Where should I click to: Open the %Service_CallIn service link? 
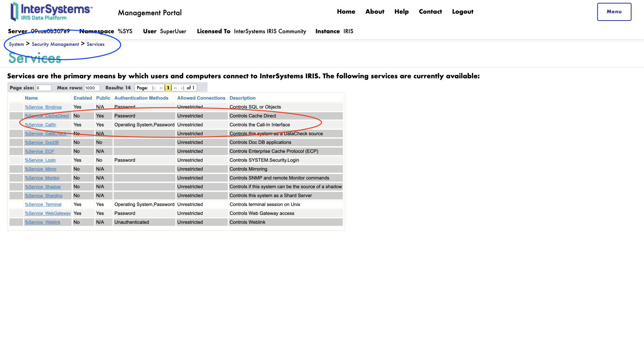pos(41,125)
